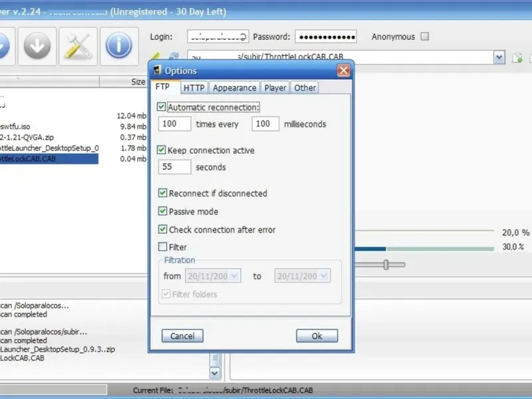Image resolution: width=532 pixels, height=399 pixels.
Task: Click the 1.78 mb size cell
Action: [134, 148]
